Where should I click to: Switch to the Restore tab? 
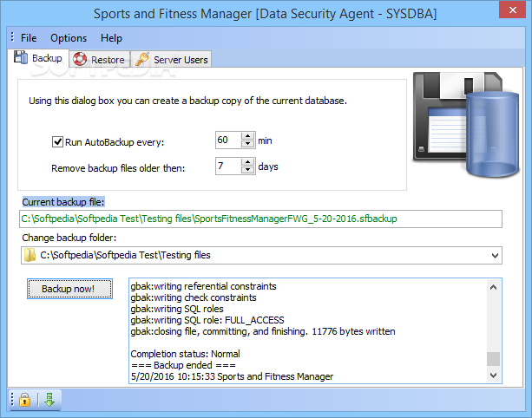[x=100, y=59]
